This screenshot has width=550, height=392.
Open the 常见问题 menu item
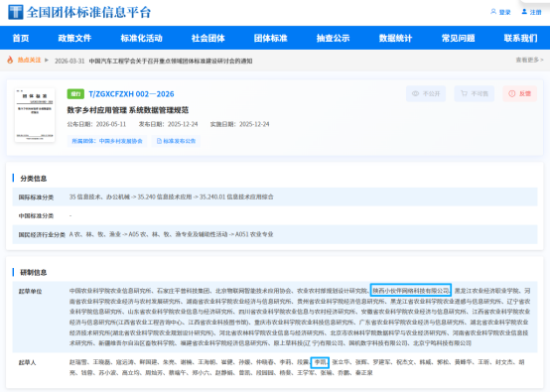[x=458, y=38]
